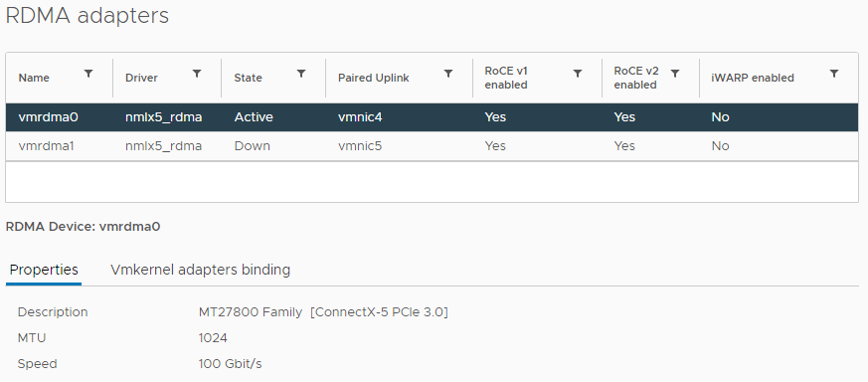The height and width of the screenshot is (382, 868).
Task: Sort by the State column header
Action: tap(248, 78)
